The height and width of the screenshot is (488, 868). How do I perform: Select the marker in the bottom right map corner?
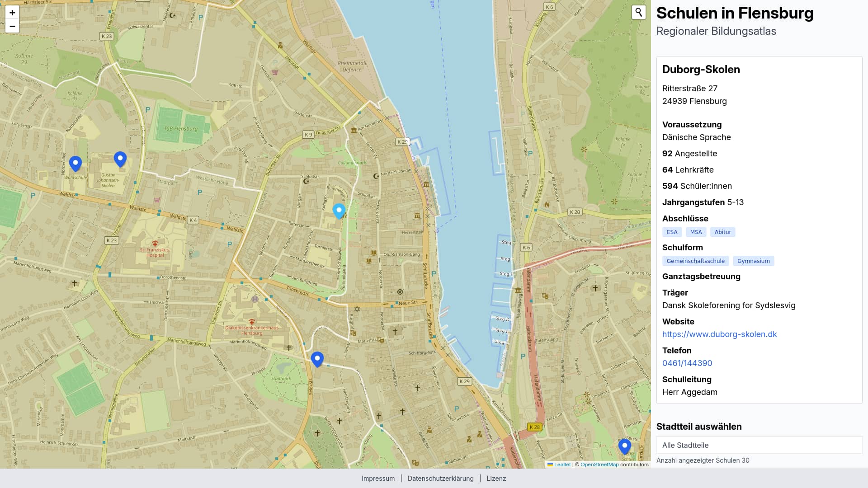[624, 446]
